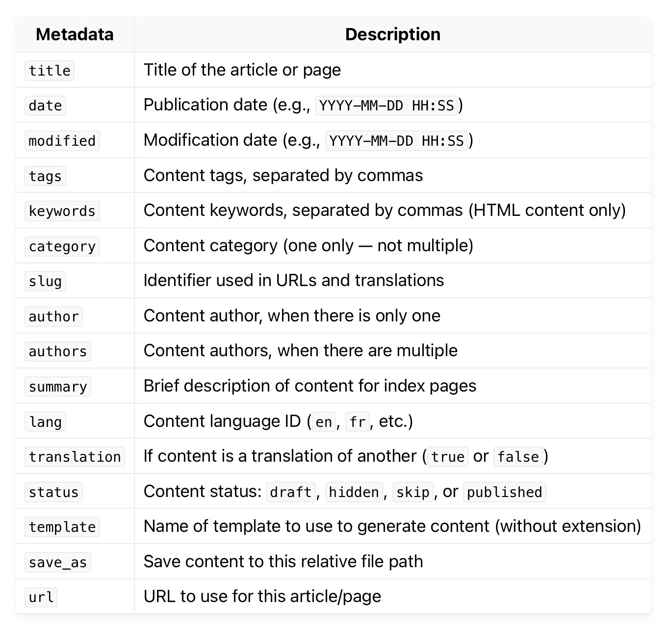Click the 'keywords' metadata code label
The width and height of the screenshot is (672, 630).
coord(62,211)
